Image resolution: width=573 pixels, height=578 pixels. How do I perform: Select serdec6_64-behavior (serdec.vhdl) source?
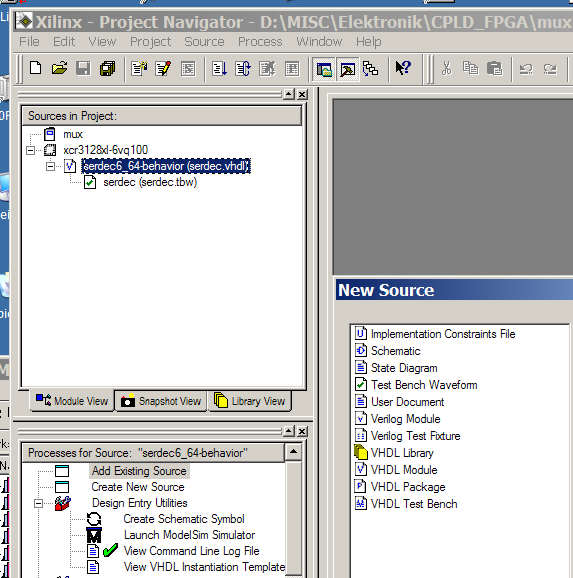pos(166,166)
